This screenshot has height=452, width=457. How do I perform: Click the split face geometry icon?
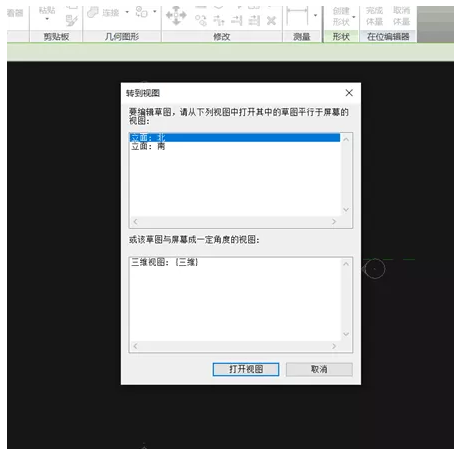point(142,12)
